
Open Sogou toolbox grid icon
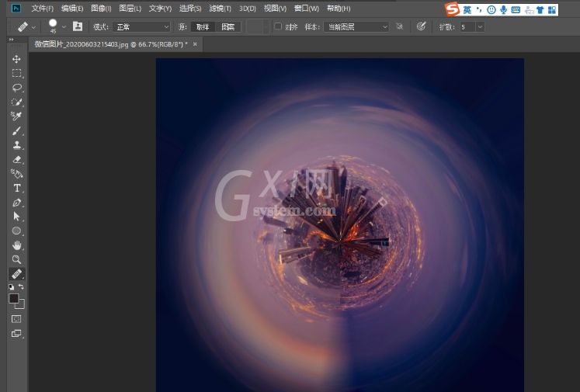click(552, 10)
